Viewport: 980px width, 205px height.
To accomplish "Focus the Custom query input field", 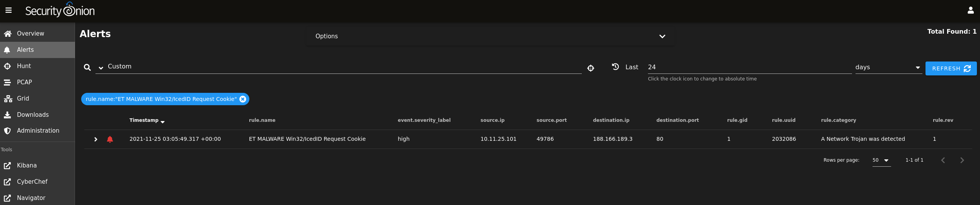I will click(x=344, y=67).
